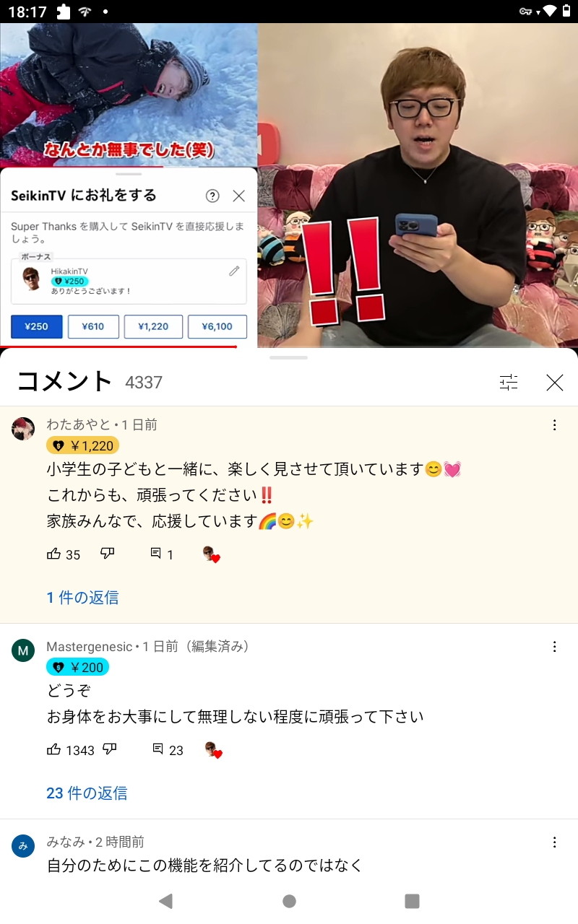Edit the bonus message with pencil icon
Image resolution: width=578 pixels, height=924 pixels.
[x=234, y=271]
